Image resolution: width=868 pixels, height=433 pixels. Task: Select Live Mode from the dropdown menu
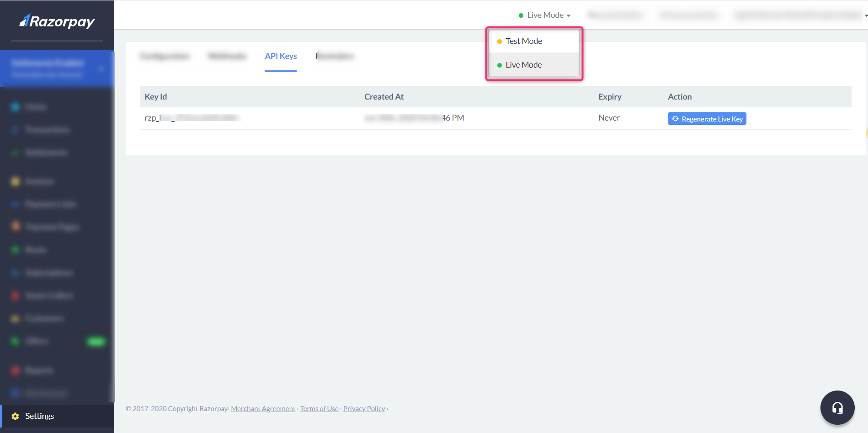[x=534, y=65]
